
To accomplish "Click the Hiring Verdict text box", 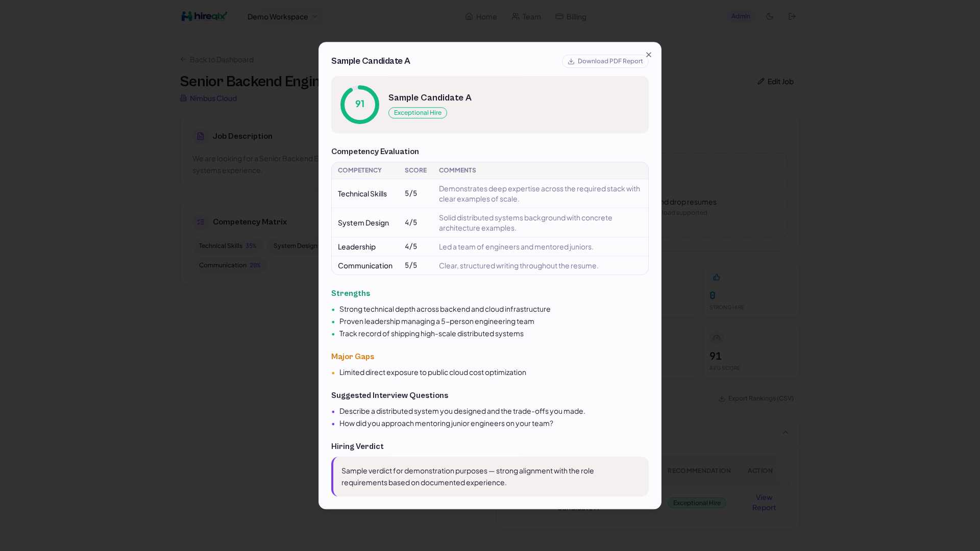I will coord(490,477).
